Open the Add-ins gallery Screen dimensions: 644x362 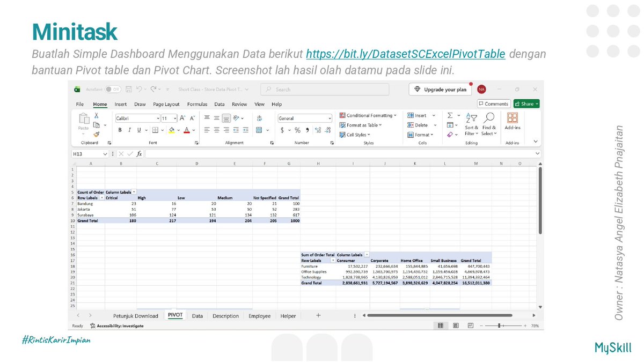(x=513, y=121)
